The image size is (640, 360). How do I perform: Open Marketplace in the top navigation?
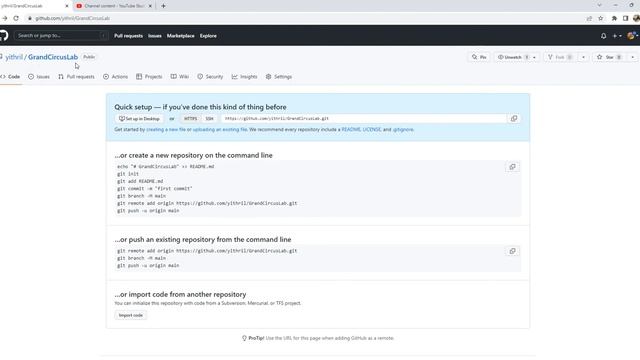(x=180, y=36)
